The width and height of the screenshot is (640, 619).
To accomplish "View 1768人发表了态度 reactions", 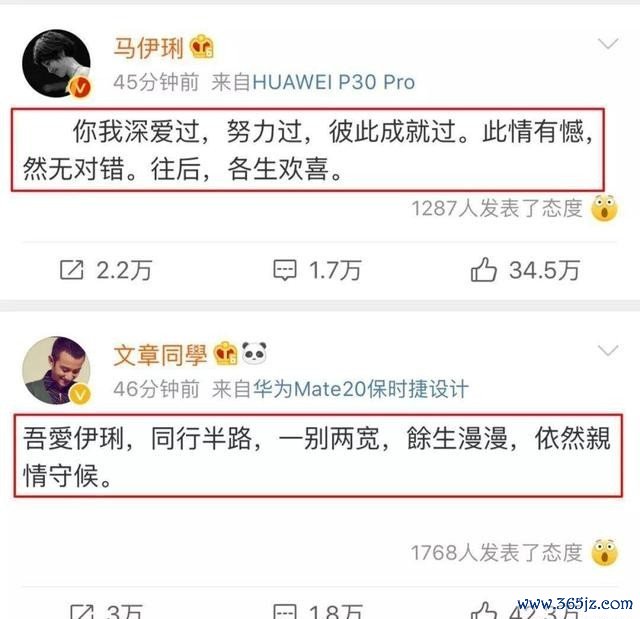I will click(497, 553).
